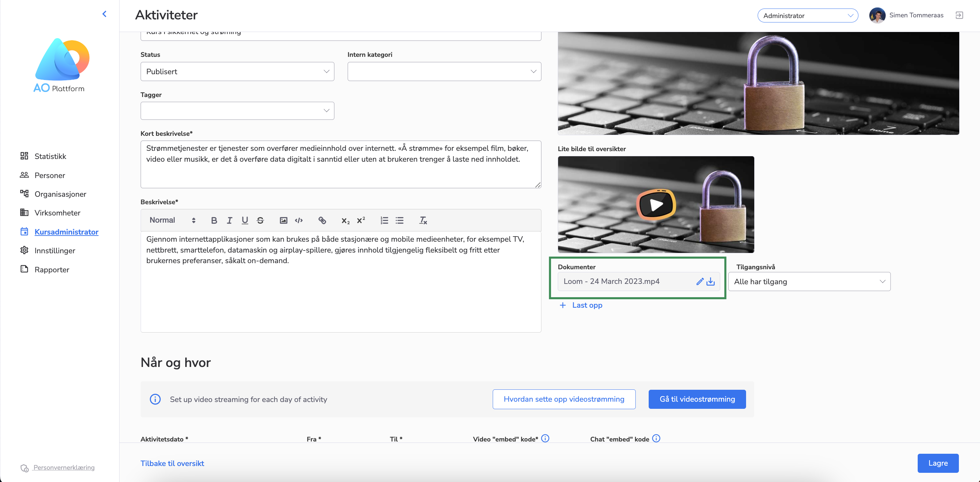Click the Lagre save button
980x482 pixels.
pyautogui.click(x=938, y=463)
